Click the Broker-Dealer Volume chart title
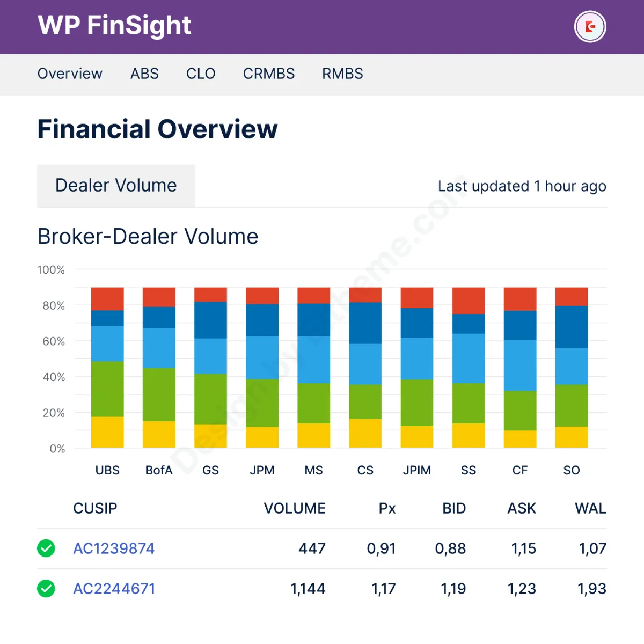The image size is (644, 644). point(148,236)
